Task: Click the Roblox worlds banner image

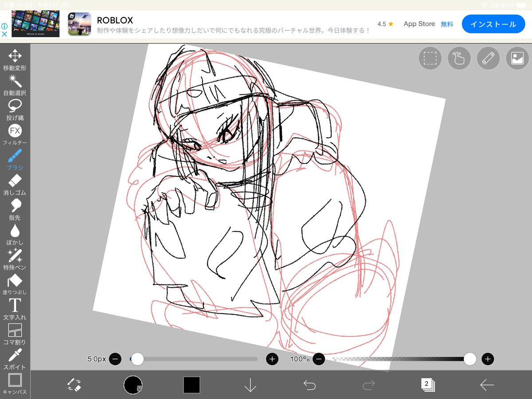Action: click(35, 24)
